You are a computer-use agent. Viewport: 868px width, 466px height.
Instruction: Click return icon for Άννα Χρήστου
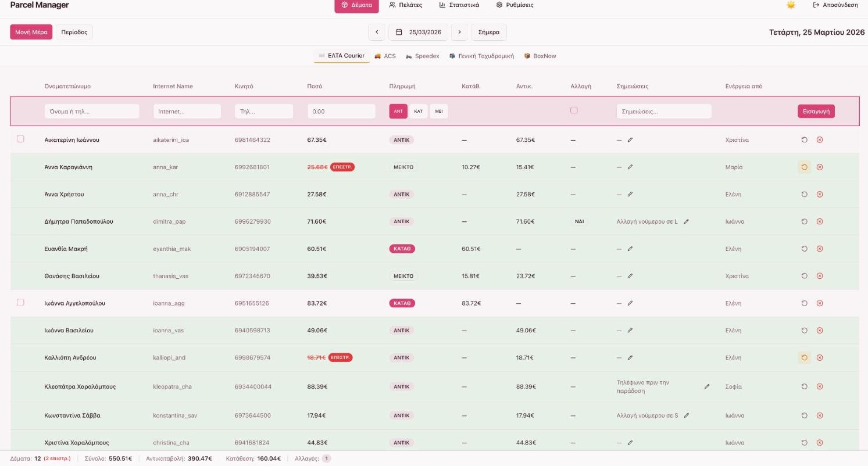[804, 194]
